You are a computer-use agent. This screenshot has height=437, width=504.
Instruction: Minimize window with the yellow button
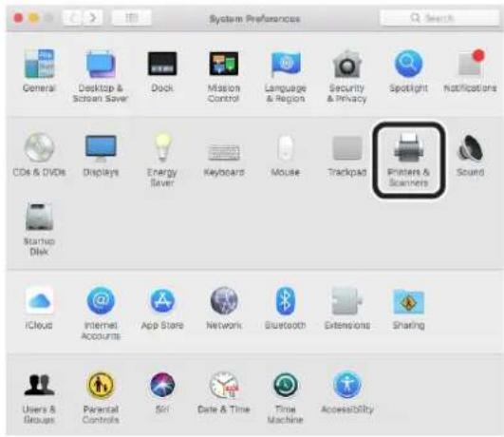click(x=34, y=18)
